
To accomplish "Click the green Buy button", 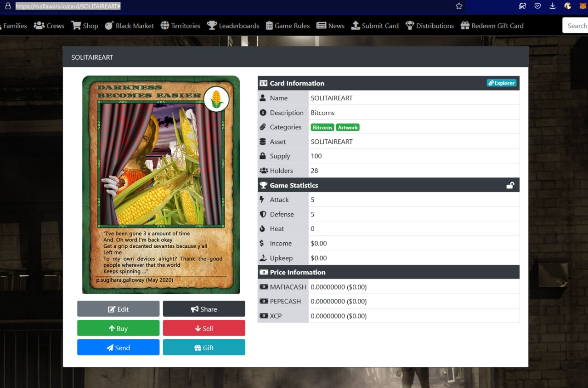I will point(119,328).
